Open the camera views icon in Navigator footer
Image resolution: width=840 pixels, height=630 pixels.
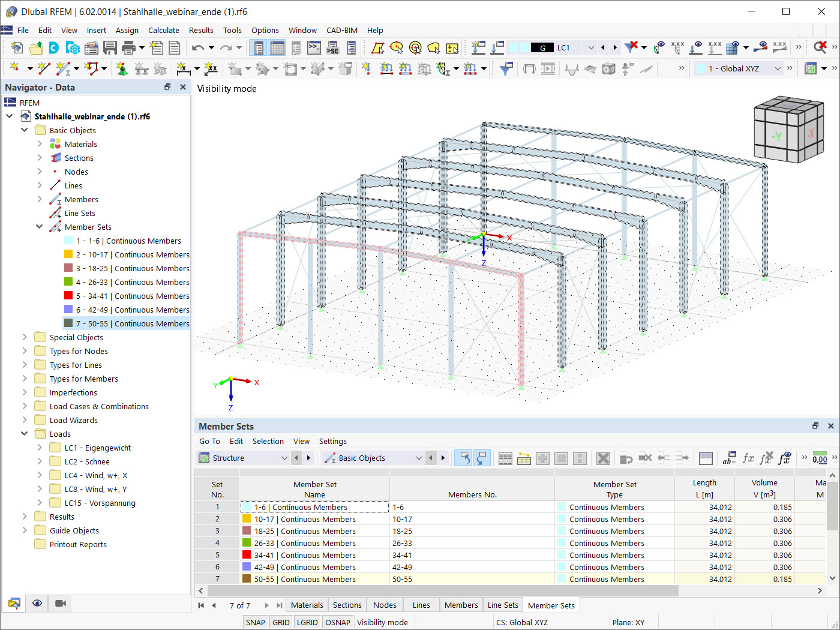click(61, 603)
